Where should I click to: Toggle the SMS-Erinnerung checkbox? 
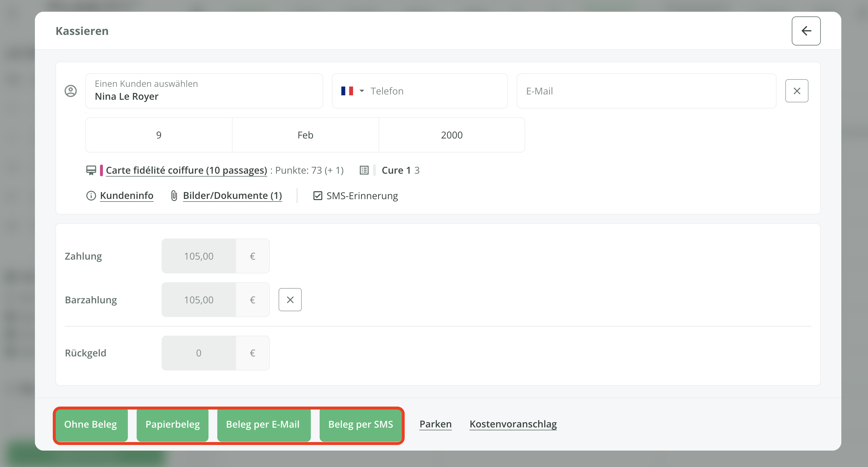tap(317, 196)
